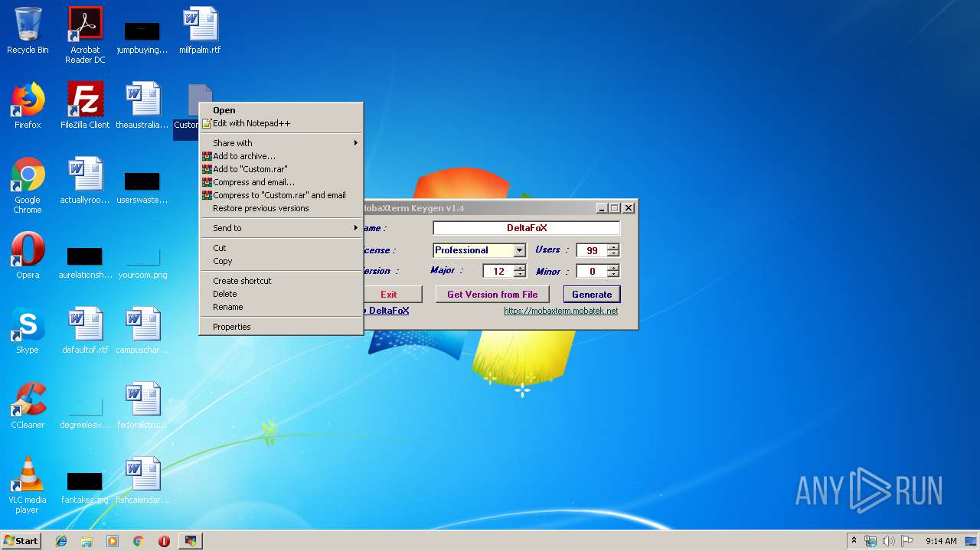
Task: Click the Exit button in Keygen
Action: click(393, 295)
